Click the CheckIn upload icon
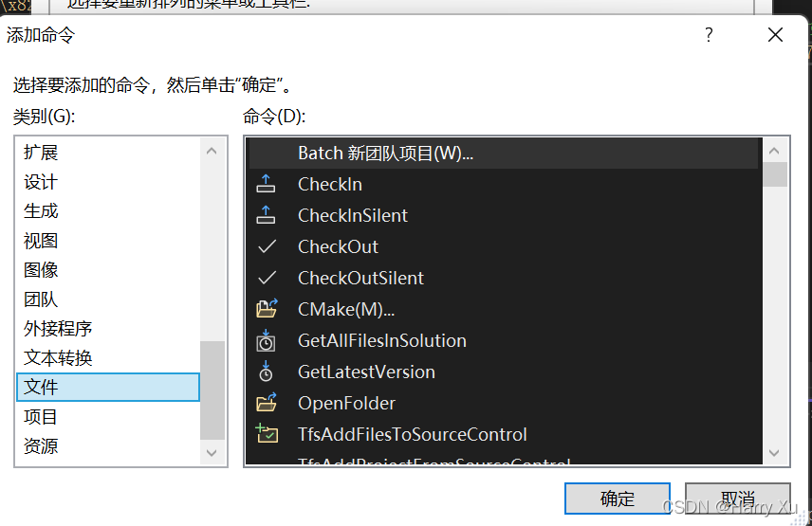Image resolution: width=812 pixels, height=526 pixels. (267, 184)
